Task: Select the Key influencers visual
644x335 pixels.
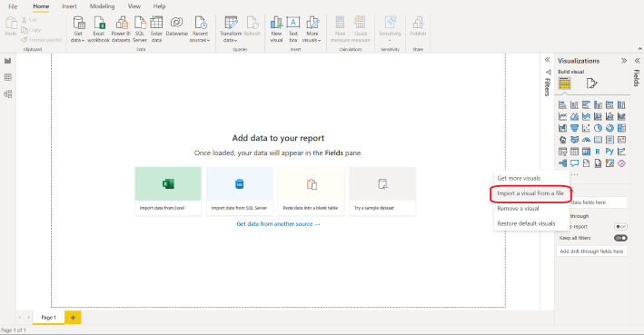Action: point(621,152)
